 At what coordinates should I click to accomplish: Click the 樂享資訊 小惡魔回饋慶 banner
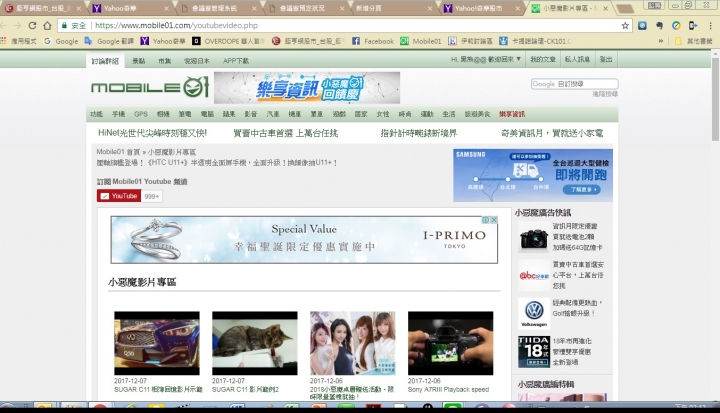pos(307,87)
